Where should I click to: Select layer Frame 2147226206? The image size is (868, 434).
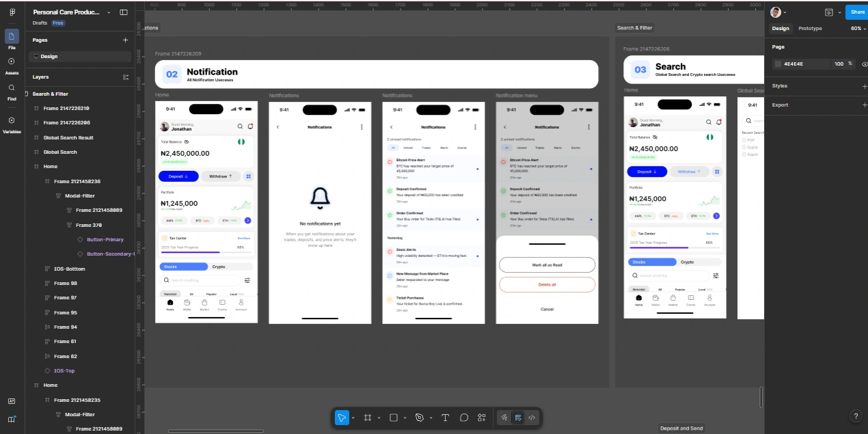[66, 122]
